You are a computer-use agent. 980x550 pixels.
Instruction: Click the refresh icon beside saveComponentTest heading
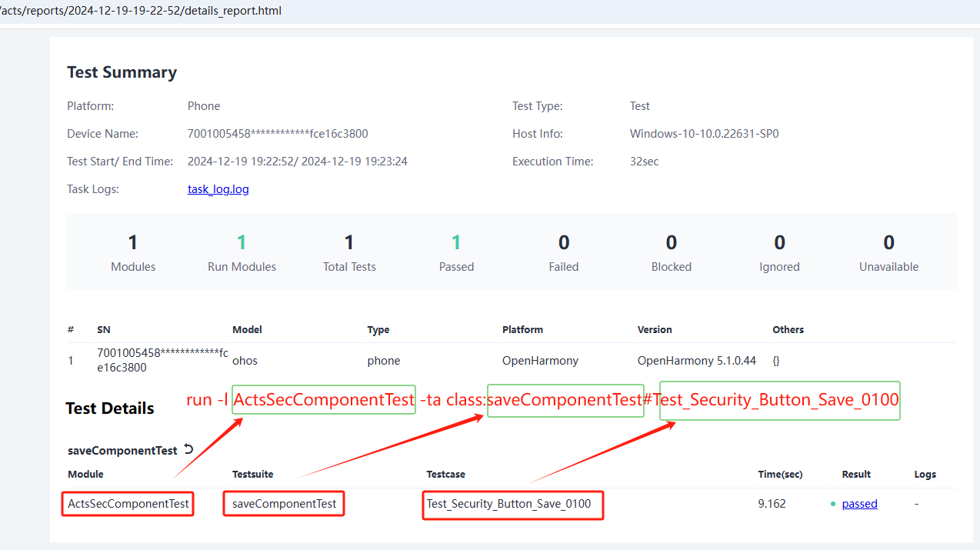(x=188, y=450)
